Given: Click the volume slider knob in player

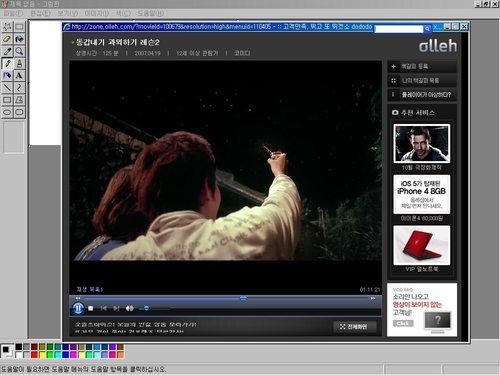Looking at the screenshot, I should click(146, 308).
